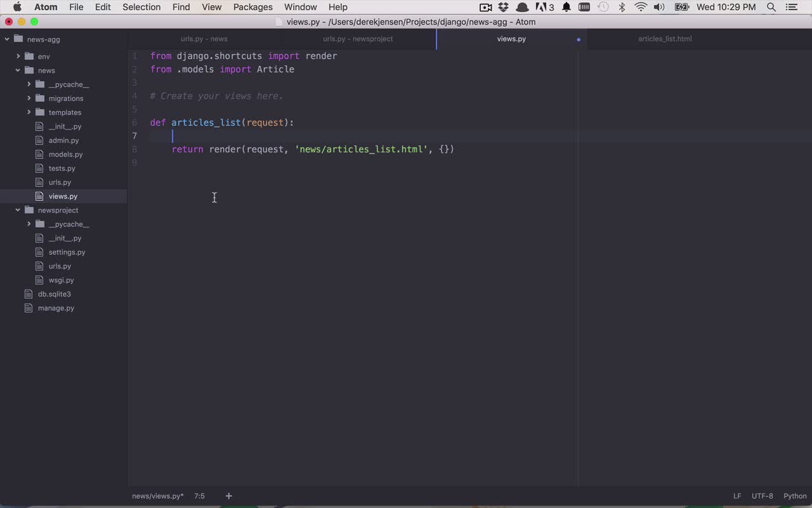
Task: Click the Time Machine clock icon
Action: tap(603, 7)
